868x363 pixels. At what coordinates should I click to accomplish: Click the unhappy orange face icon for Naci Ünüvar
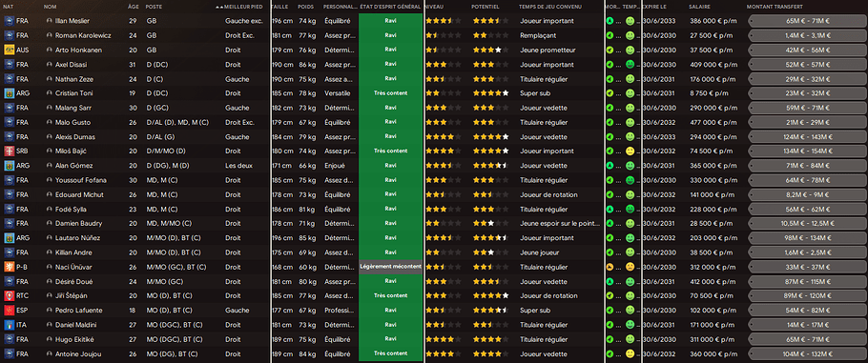tap(630, 267)
